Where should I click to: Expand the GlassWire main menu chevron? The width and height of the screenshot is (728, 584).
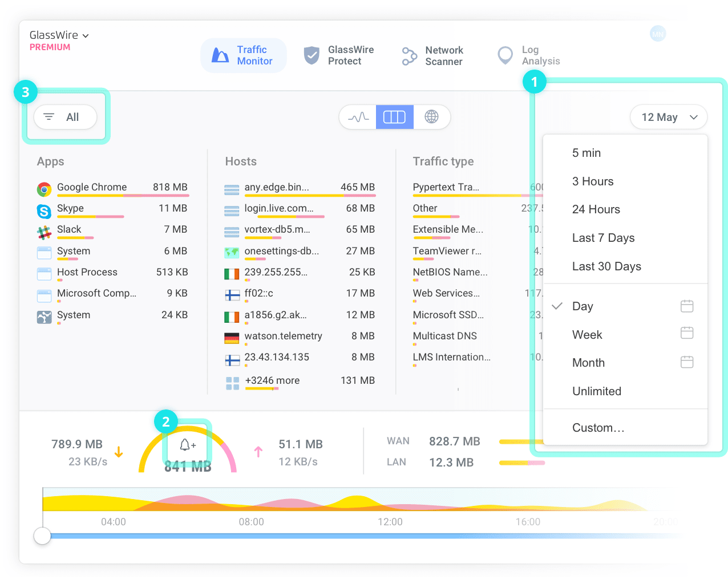tap(86, 36)
